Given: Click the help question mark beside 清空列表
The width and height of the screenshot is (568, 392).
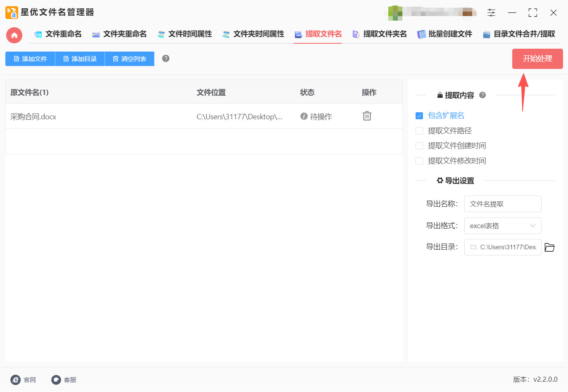Looking at the screenshot, I should 166,59.
